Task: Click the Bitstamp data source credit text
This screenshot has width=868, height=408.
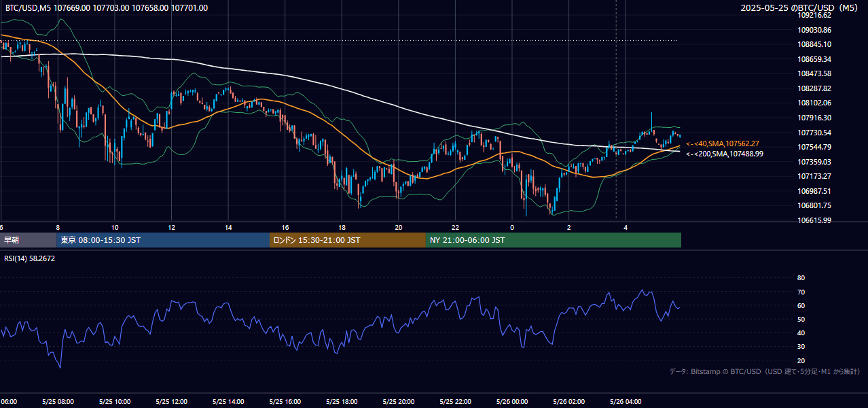Action: (765, 371)
